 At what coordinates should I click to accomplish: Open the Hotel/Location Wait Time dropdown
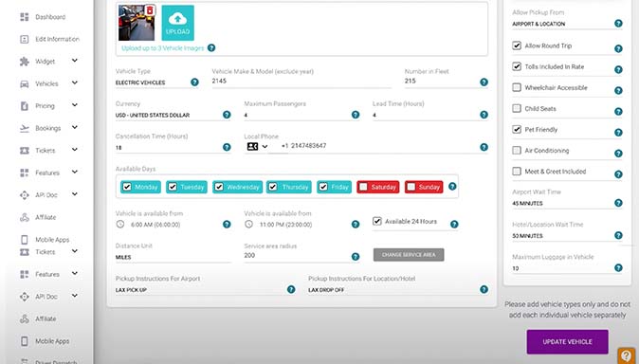click(x=562, y=236)
